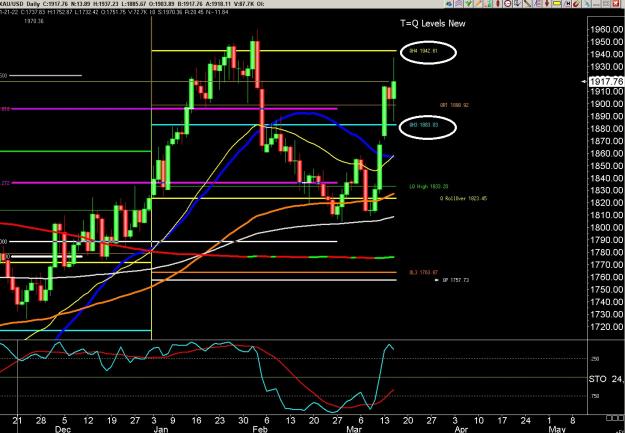Click the 1880.00 price axis label
This screenshot has width=625, height=433.
click(x=606, y=128)
